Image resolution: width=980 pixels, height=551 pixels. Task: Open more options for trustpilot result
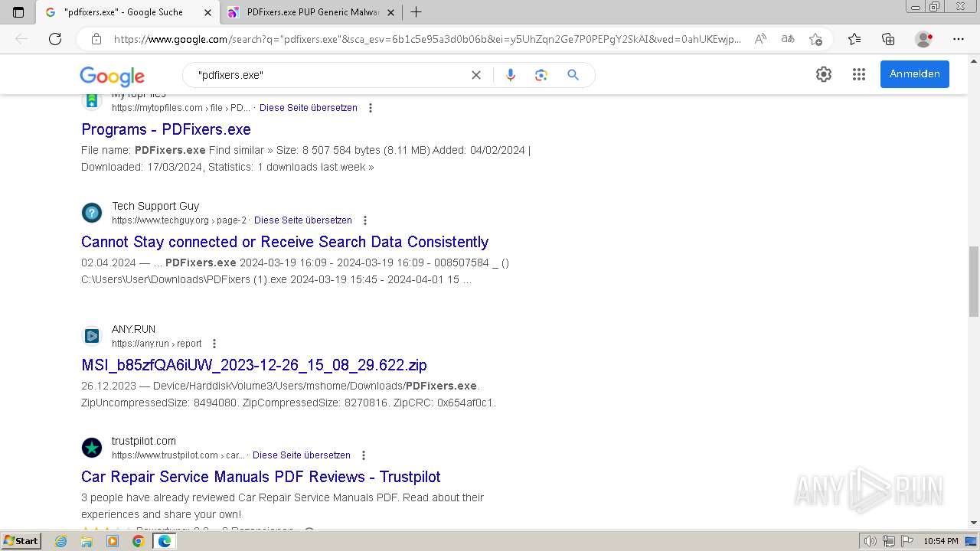[364, 455]
